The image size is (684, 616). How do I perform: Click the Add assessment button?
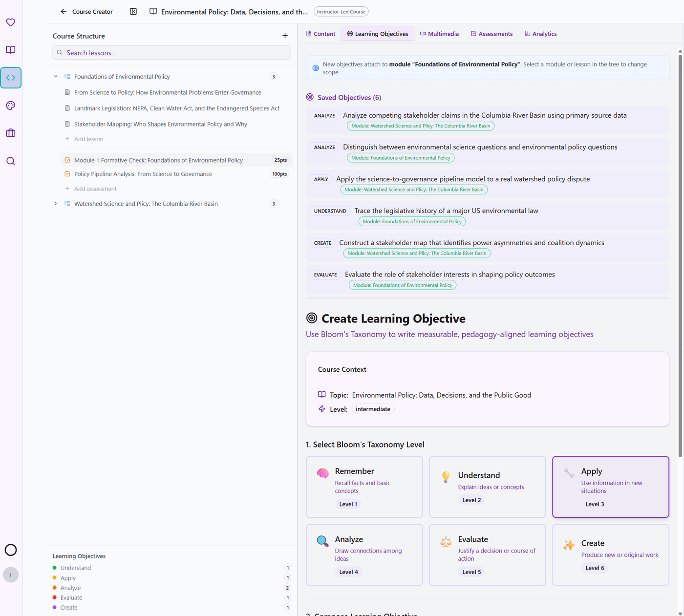click(91, 189)
